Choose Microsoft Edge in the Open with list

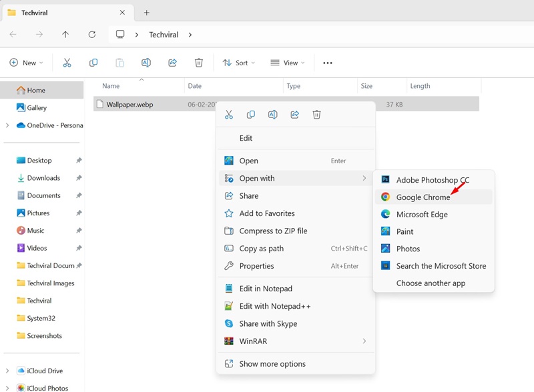(422, 215)
